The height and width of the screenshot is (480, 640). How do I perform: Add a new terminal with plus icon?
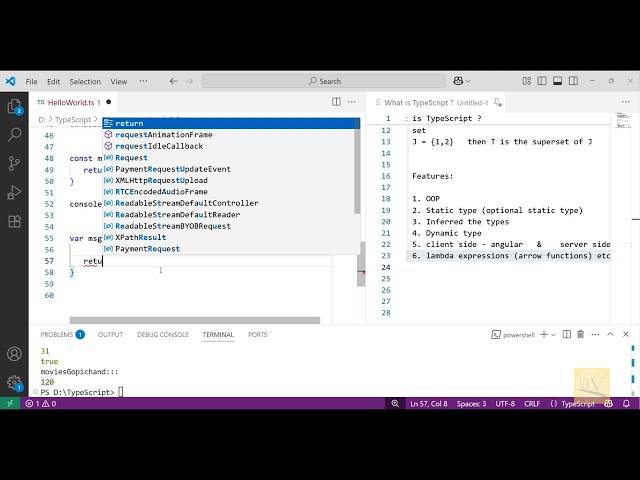click(544, 334)
